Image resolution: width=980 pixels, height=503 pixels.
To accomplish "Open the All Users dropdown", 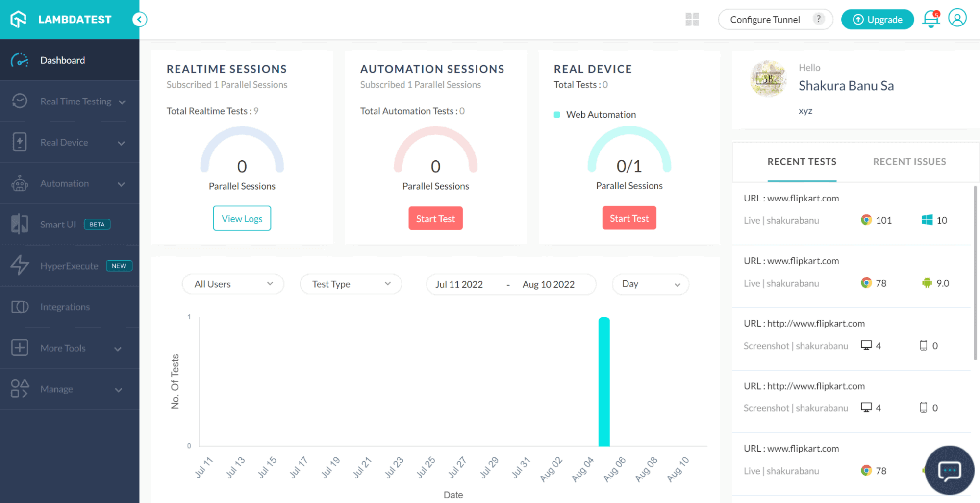I will pyautogui.click(x=233, y=284).
